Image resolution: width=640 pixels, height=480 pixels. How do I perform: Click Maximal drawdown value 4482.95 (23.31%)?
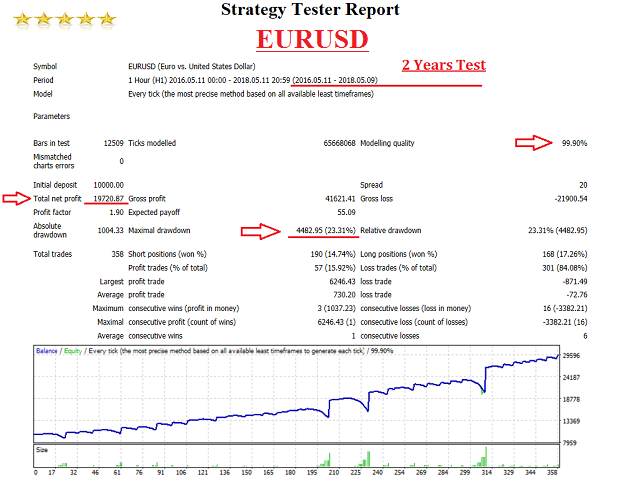pos(326,231)
